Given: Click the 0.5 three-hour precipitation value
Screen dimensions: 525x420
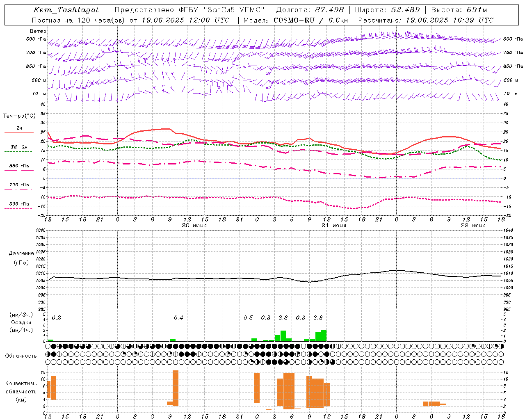Looking at the screenshot, I should tap(248, 317).
